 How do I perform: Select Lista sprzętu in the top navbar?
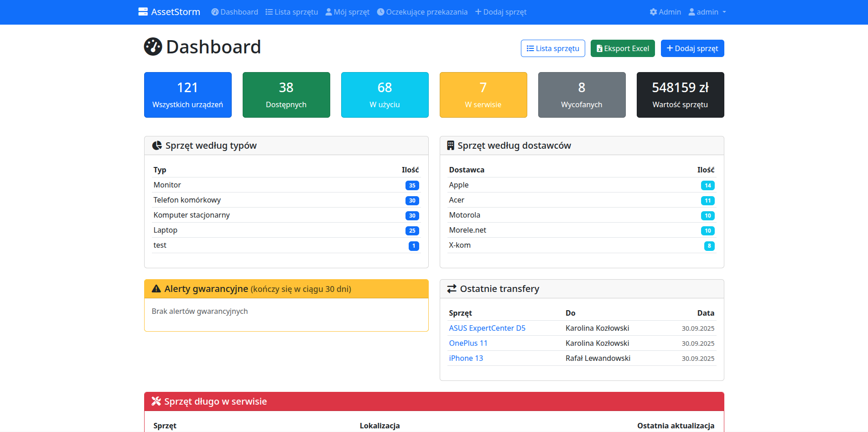point(291,12)
